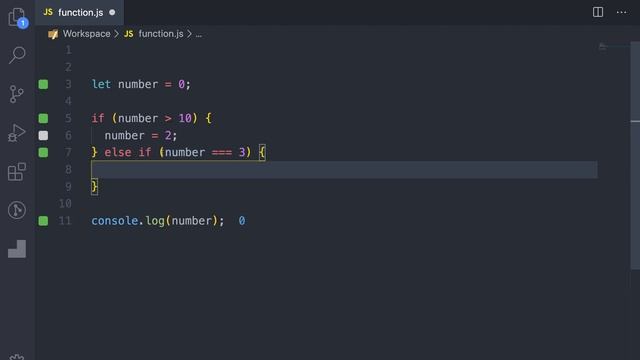Click the number 10 literal on line 5
Image resolution: width=640 pixels, height=360 pixels.
tap(184, 118)
